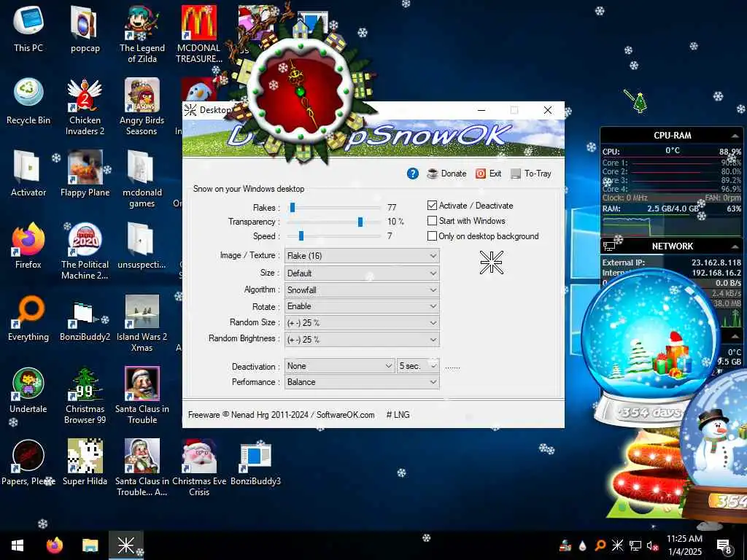This screenshot has width=747, height=560.
Task: Select the Chicken Invaders 2 icon
Action: (x=85, y=106)
